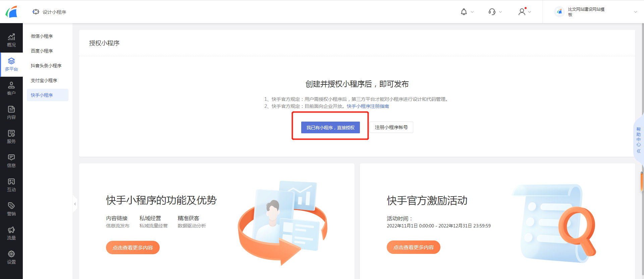
Task: Click the orange vertical scrollbar thumb
Action: point(642,181)
